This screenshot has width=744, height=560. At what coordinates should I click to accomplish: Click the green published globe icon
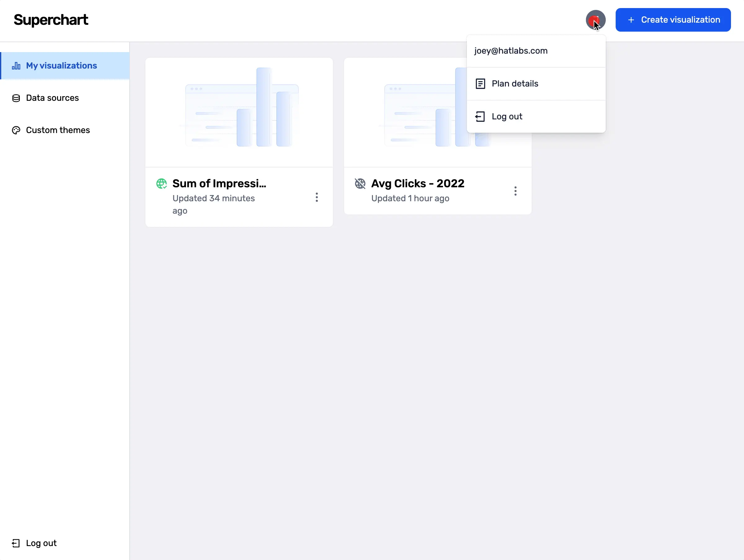point(162,183)
